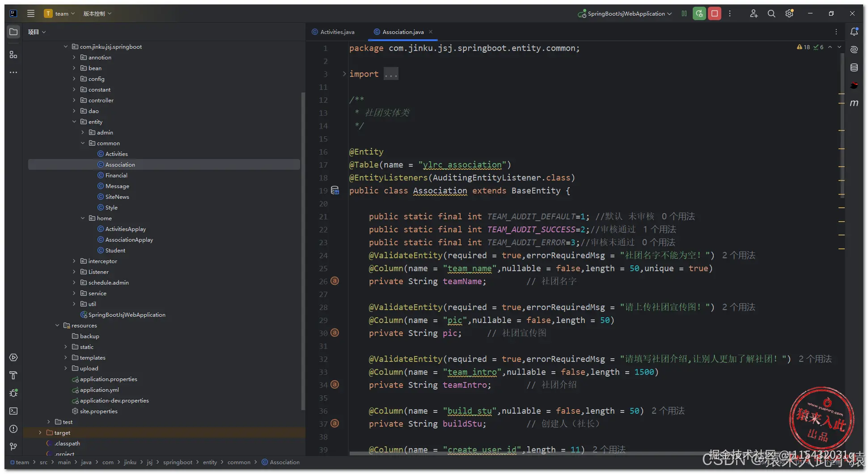This screenshot has height=474, width=868.
Task: Click the 18 warnings indicator
Action: [804, 47]
